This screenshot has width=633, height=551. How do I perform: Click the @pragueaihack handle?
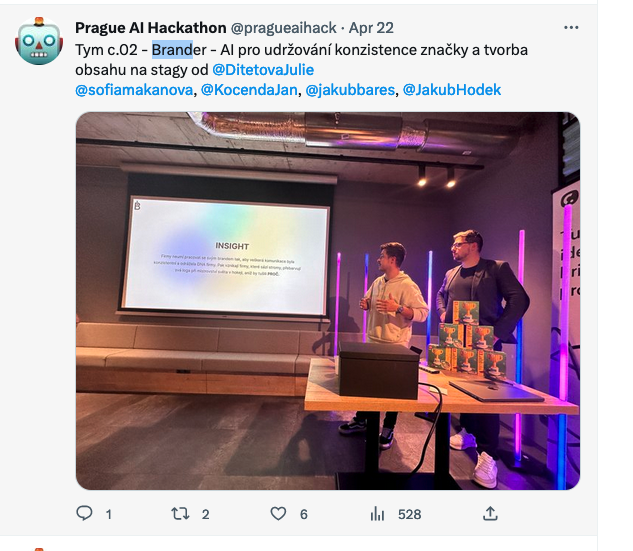(x=283, y=28)
